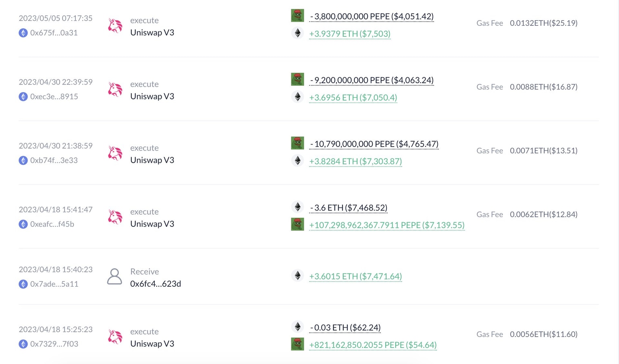The image size is (619, 364).
Task: Click the Ethereum icon next to hash 0x675f...0a31
Action: (23, 33)
